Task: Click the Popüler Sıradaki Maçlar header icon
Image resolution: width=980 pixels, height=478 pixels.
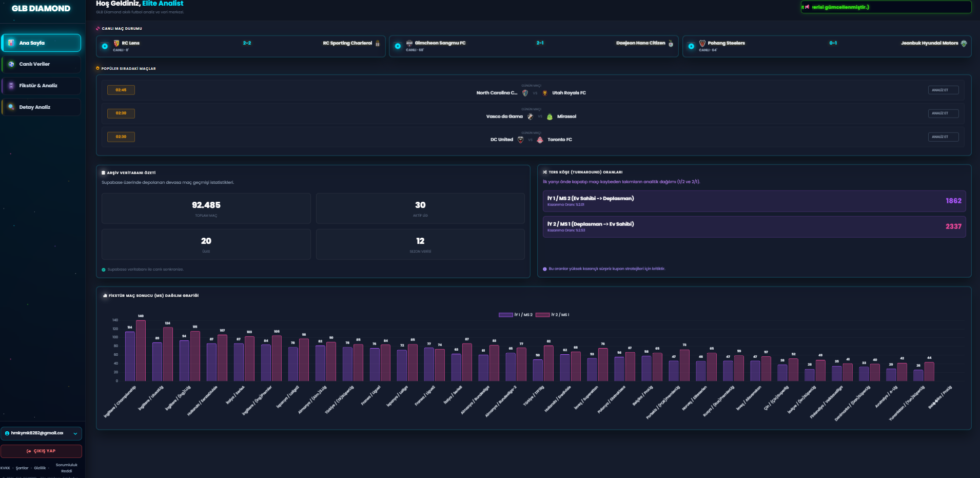Action: (98, 68)
